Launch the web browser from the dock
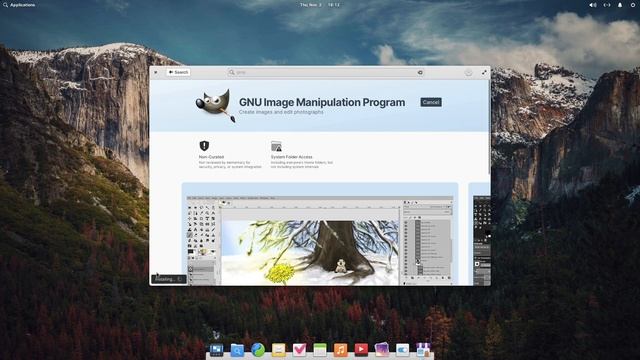The width and height of the screenshot is (640, 360). pos(258,349)
